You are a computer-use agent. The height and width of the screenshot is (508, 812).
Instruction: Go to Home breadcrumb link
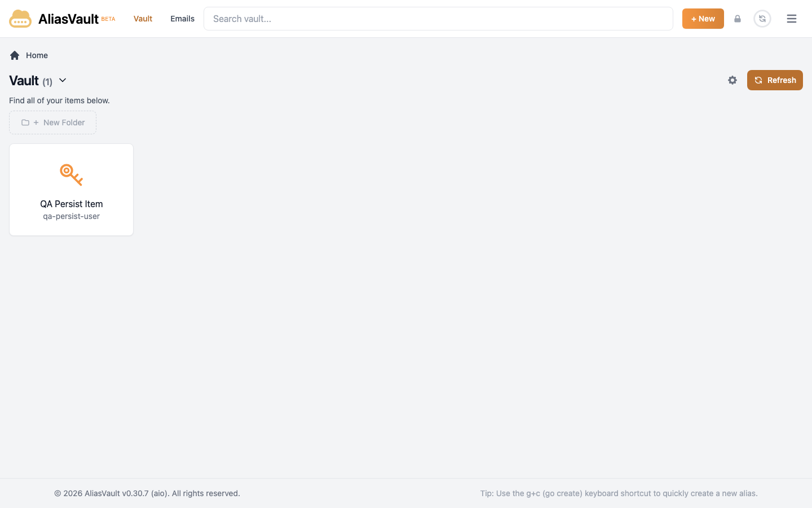[x=37, y=55]
